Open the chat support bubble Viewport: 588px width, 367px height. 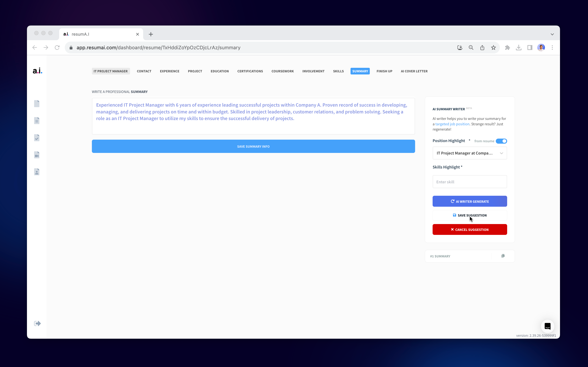coord(547,326)
